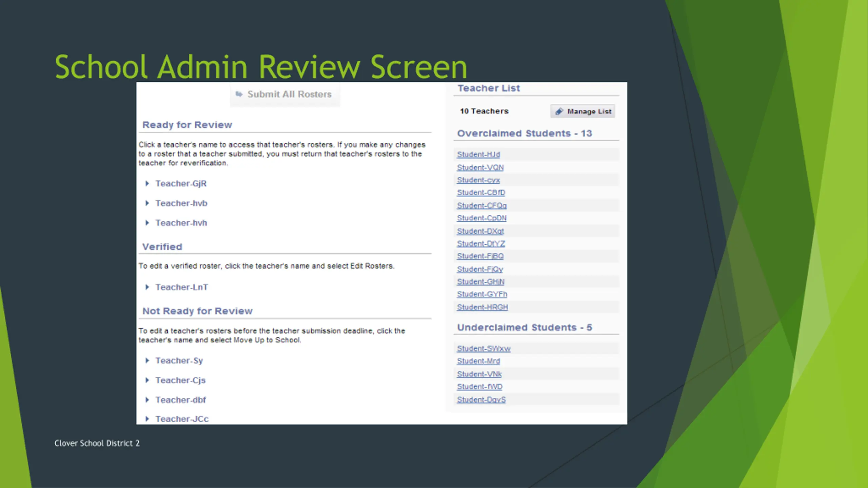Screen dimensions: 868x488
Task: Click the arrow icon on Submit All Rosters
Action: pos(239,94)
